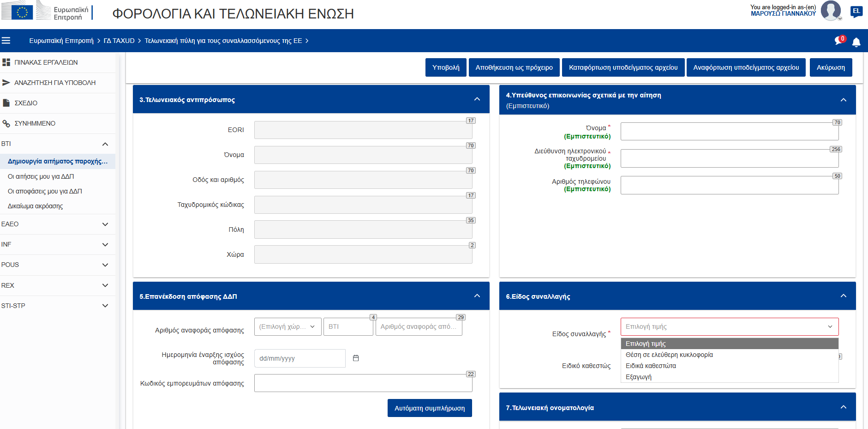
Task: Click ΓΔ TAXUD breadcrumb link
Action: 119,41
